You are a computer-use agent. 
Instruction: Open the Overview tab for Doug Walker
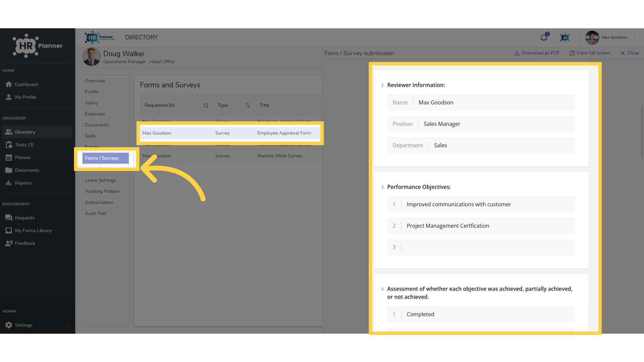click(95, 81)
